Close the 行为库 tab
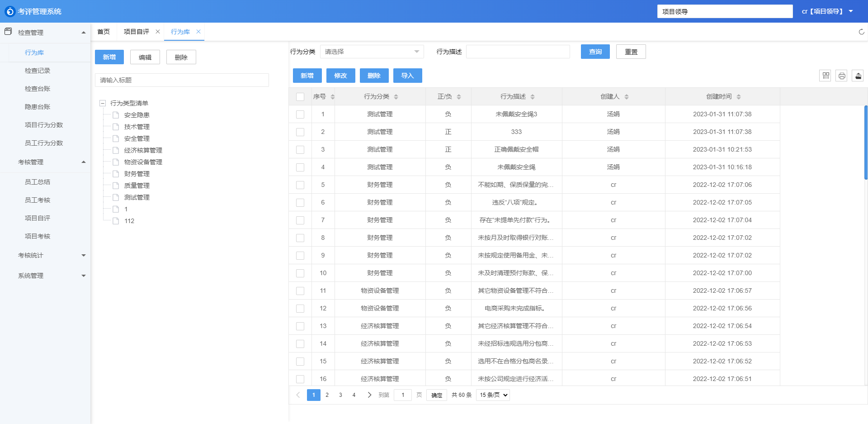868x424 pixels. (198, 32)
